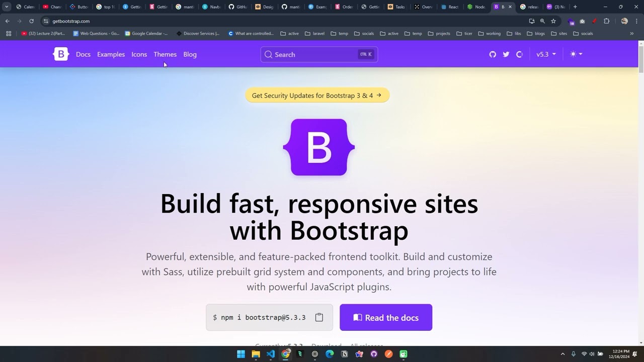
Task: Open the notifications bell in the system tray
Action: point(635,354)
